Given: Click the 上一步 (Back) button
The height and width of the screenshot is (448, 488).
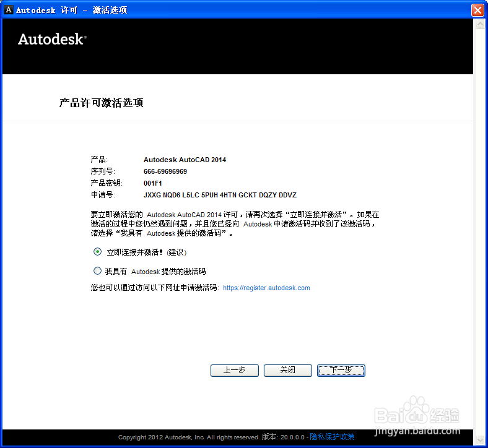Looking at the screenshot, I should pyautogui.click(x=234, y=370).
